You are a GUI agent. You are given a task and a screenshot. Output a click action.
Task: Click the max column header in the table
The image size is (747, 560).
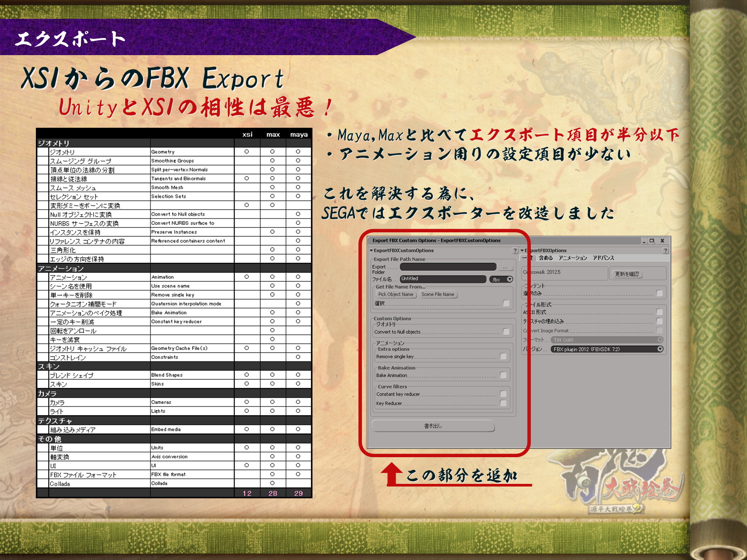[273, 134]
